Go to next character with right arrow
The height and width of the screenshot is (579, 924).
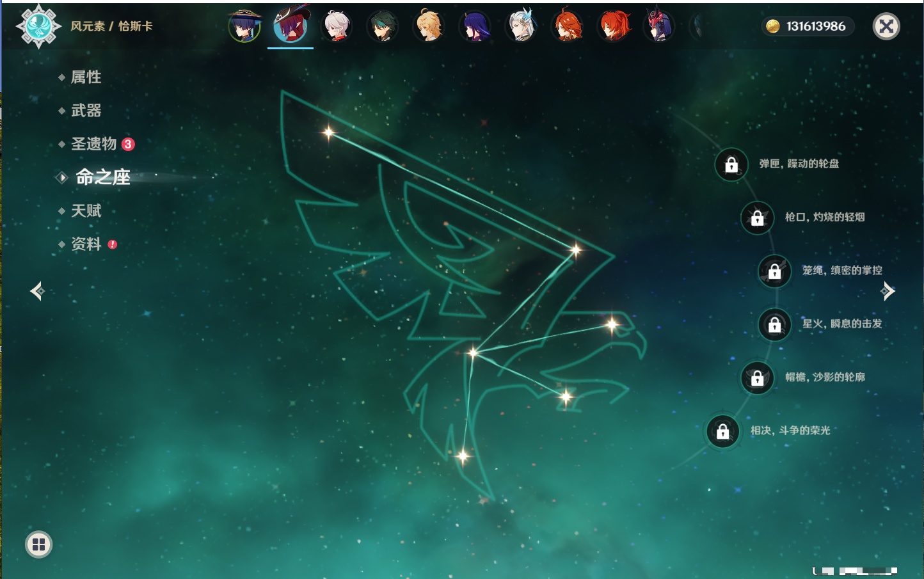(888, 291)
